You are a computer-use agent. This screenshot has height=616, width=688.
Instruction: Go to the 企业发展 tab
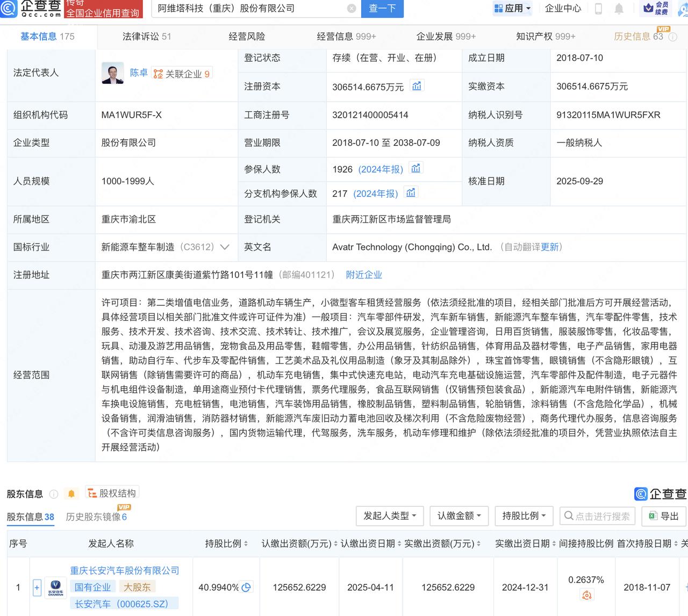coord(446,37)
